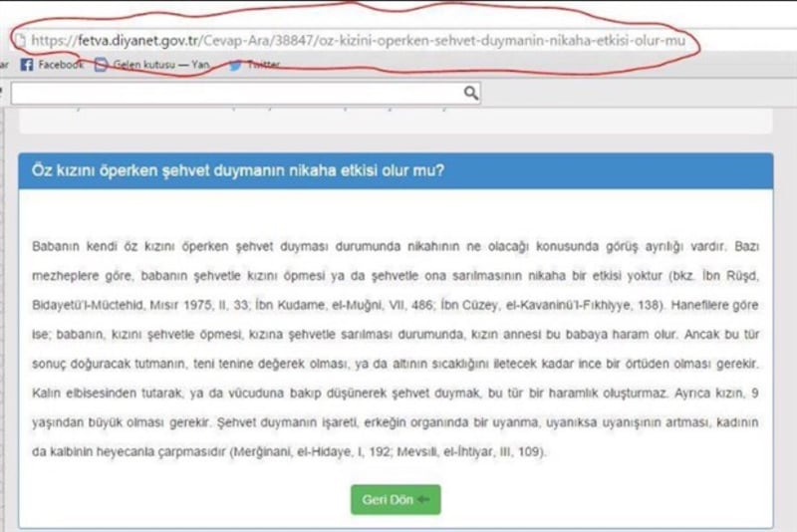The image size is (797, 532).
Task: Click the Twitter bird bookmark icon
Action: click(235, 65)
